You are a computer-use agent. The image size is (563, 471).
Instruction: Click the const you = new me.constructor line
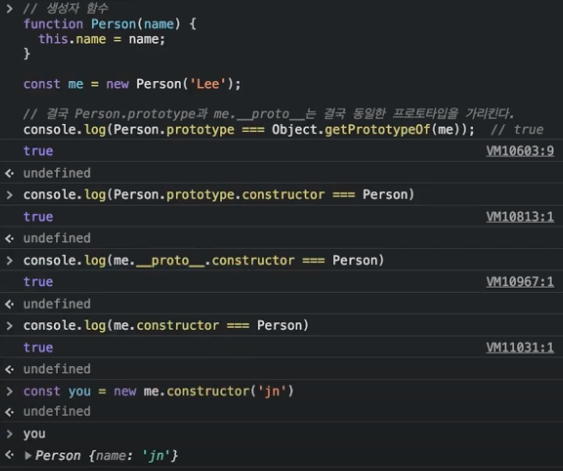pyautogui.click(x=158, y=391)
